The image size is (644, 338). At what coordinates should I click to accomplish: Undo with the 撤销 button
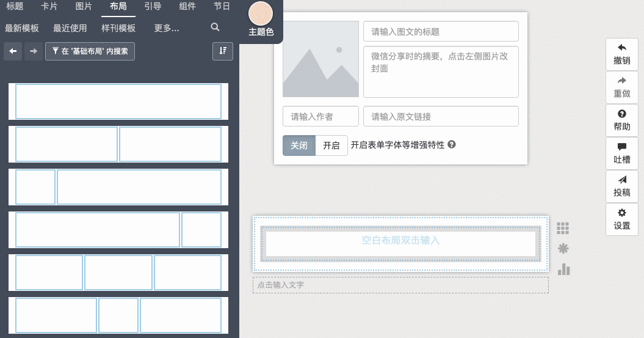point(622,54)
